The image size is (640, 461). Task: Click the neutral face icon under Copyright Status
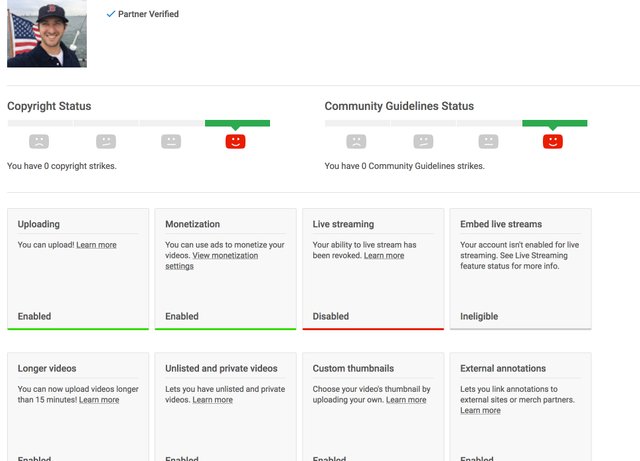click(x=171, y=141)
